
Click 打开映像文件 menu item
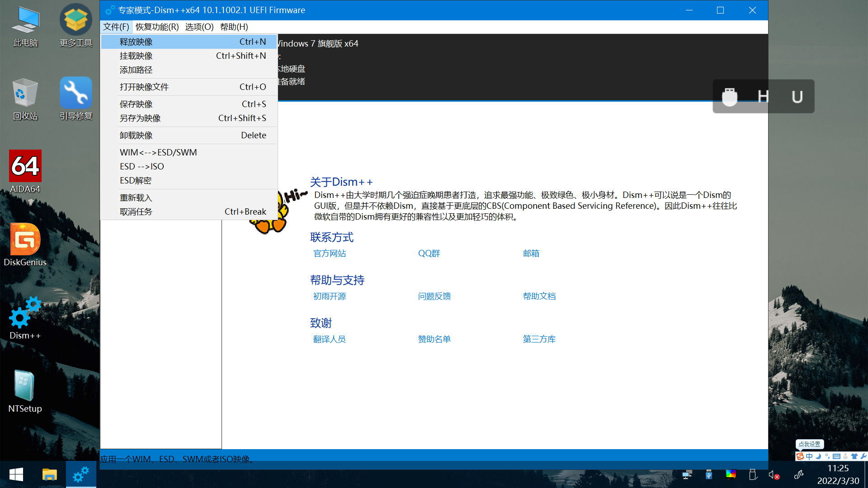(x=144, y=87)
